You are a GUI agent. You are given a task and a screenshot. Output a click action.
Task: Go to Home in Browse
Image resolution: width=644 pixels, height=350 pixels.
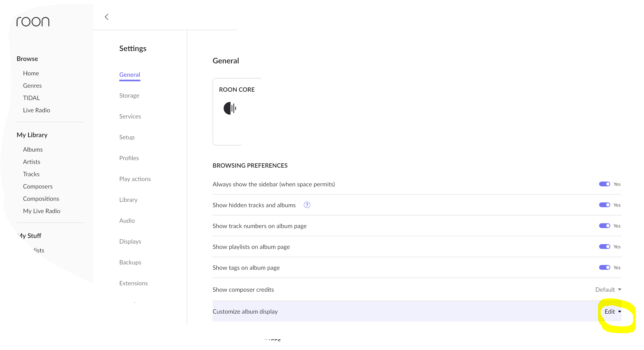point(31,74)
